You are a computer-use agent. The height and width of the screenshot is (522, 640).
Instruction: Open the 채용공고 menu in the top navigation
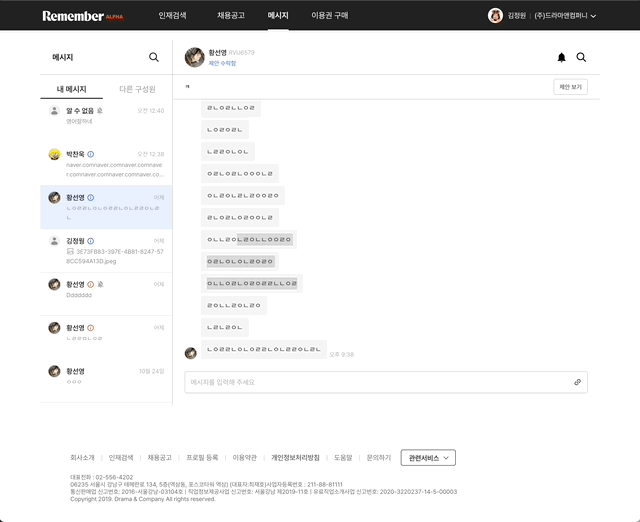230,16
